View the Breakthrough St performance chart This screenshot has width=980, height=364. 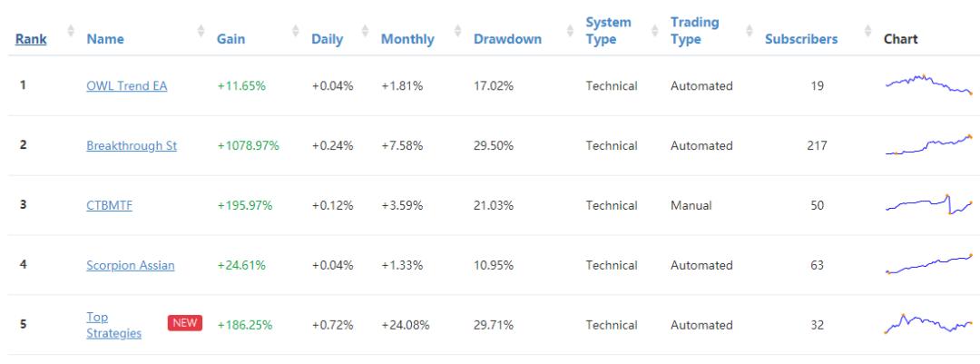click(x=928, y=145)
